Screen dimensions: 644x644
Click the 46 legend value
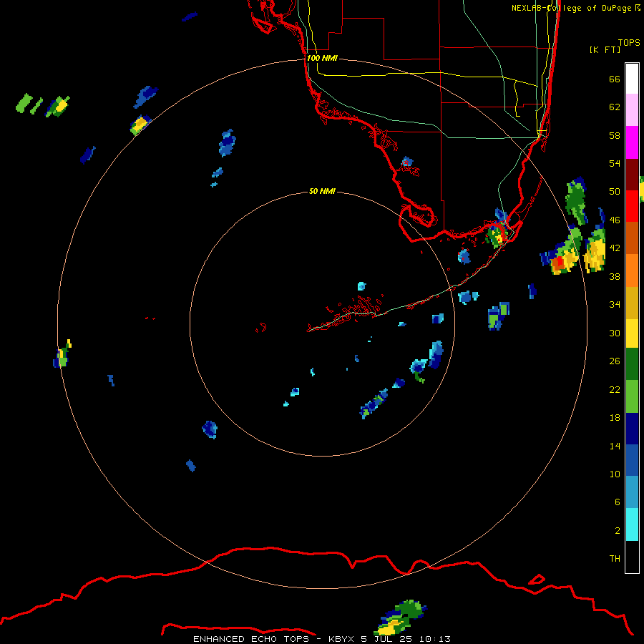pyautogui.click(x=615, y=220)
